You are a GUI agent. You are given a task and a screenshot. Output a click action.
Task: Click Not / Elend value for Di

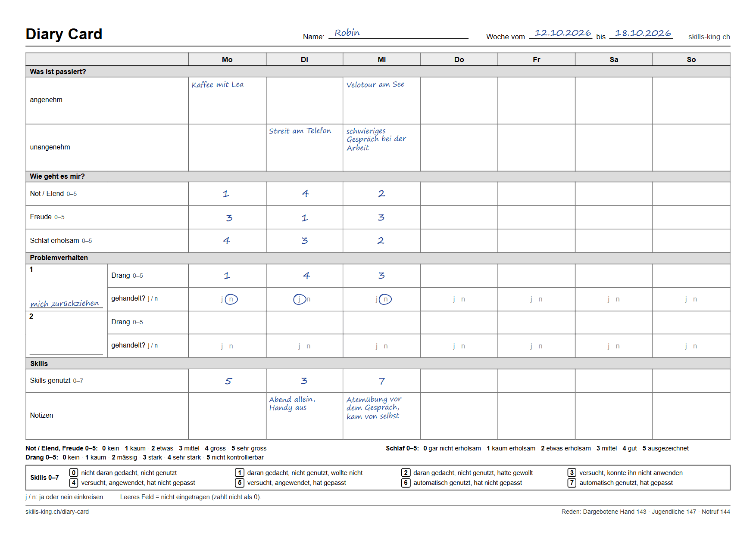pos(305,194)
